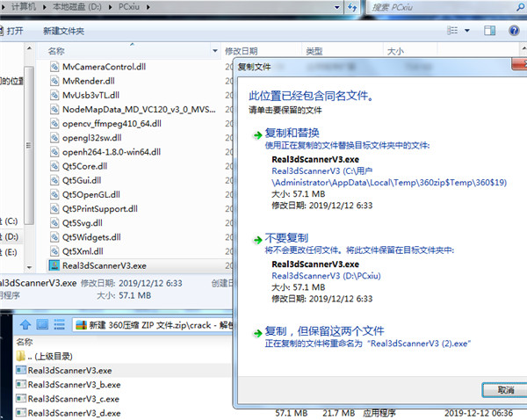The image size is (527, 420).
Task: Click the large icon view button in 360zip
Action: click(42, 325)
